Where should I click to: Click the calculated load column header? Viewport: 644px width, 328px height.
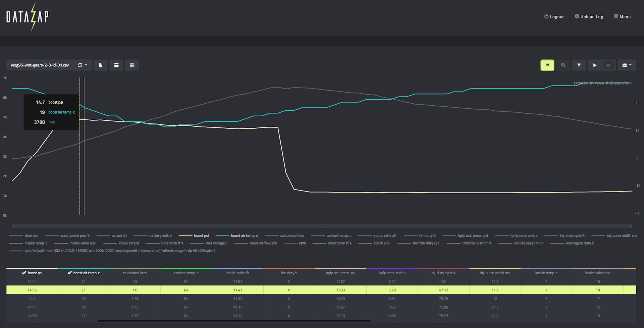point(135,273)
